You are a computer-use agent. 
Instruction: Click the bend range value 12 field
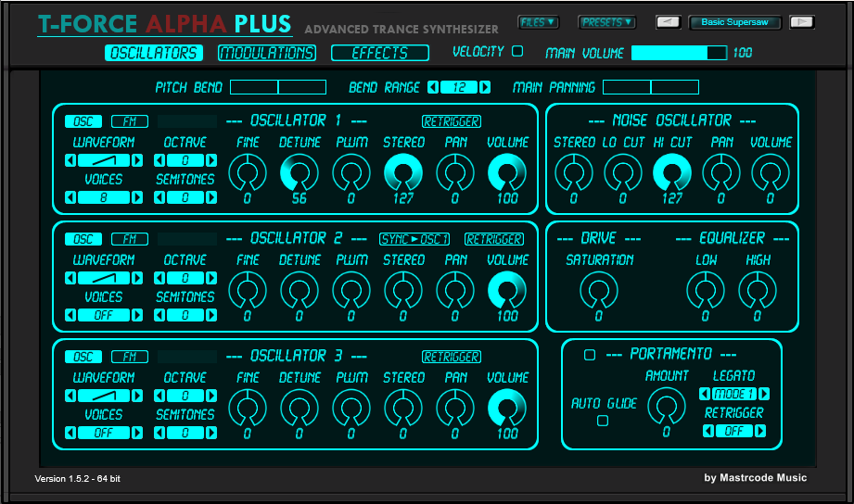coord(459,87)
